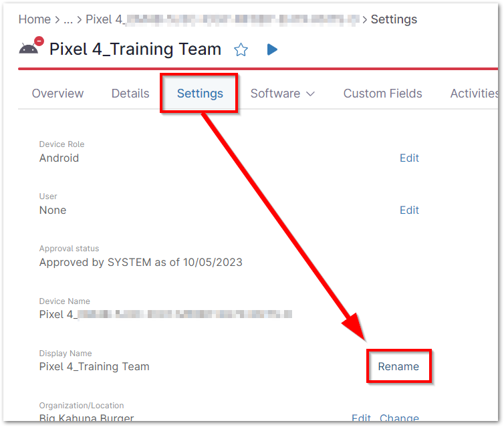Click Change next to Organization/Location
Viewport: 504px width, 427px height.
pyautogui.click(x=399, y=419)
